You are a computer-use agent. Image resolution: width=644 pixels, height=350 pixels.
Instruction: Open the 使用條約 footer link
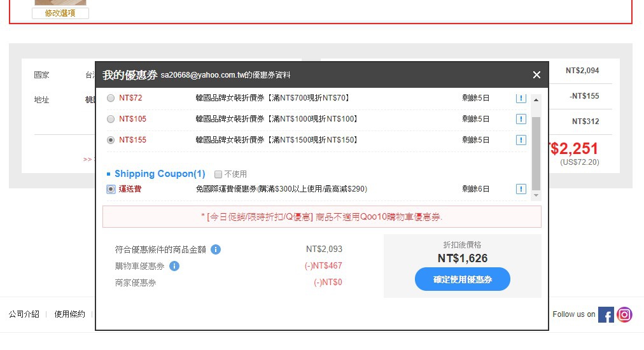click(69, 314)
